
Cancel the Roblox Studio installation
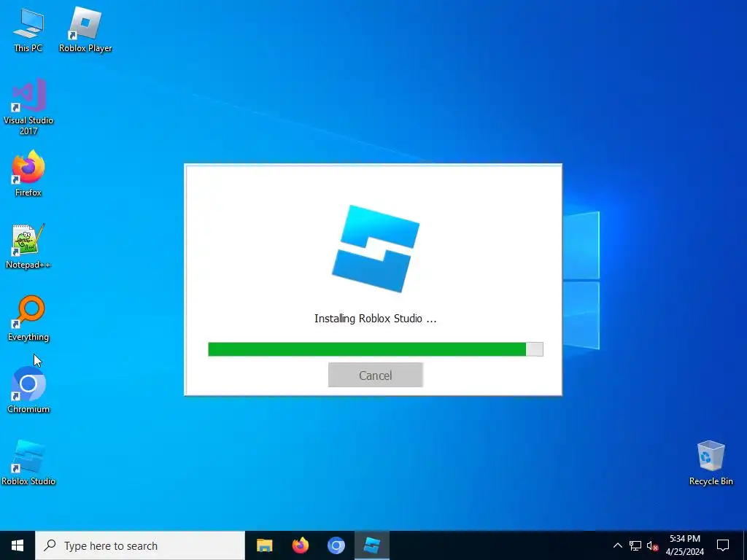click(376, 376)
